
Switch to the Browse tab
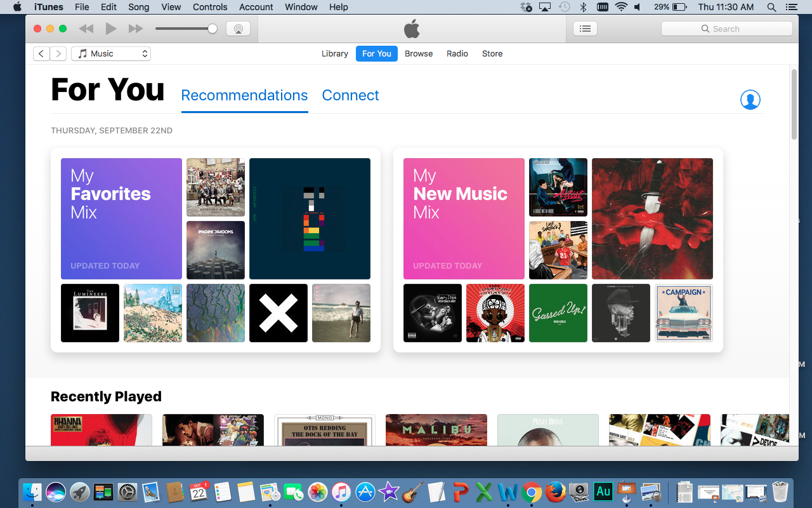[419, 54]
